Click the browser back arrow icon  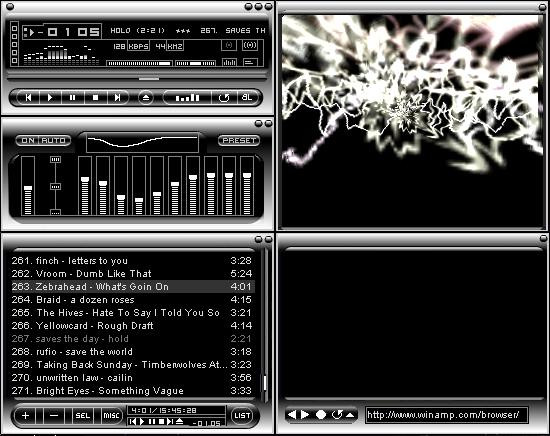pyautogui.click(x=292, y=415)
